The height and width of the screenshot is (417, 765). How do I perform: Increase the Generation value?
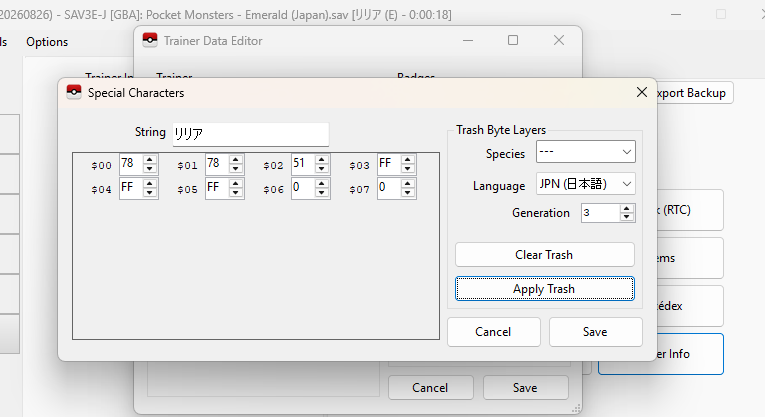click(x=626, y=208)
